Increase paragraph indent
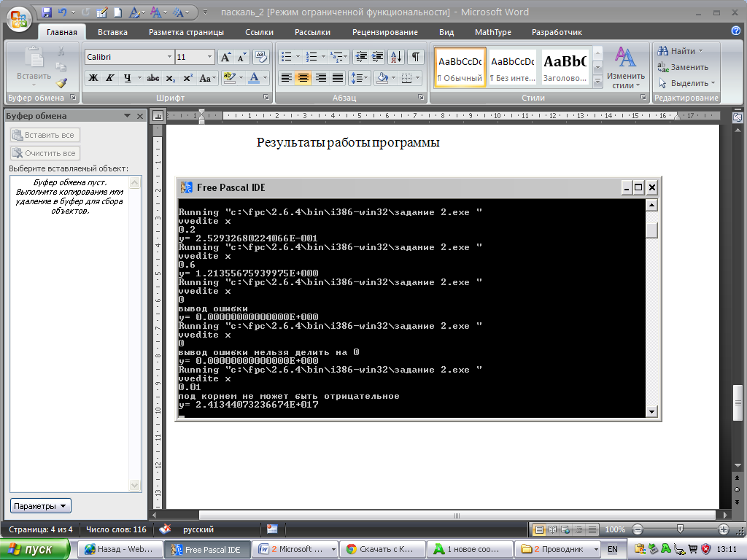This screenshot has height=560, width=747. pos(377,57)
